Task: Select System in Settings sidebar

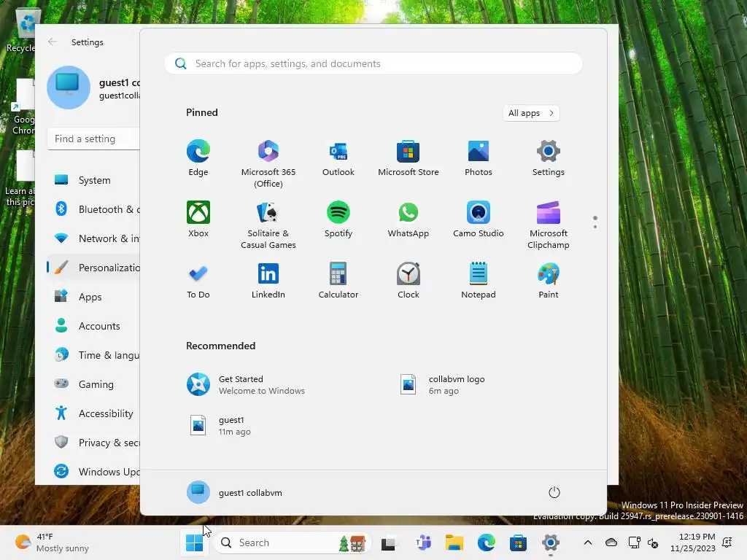Action: point(93,181)
